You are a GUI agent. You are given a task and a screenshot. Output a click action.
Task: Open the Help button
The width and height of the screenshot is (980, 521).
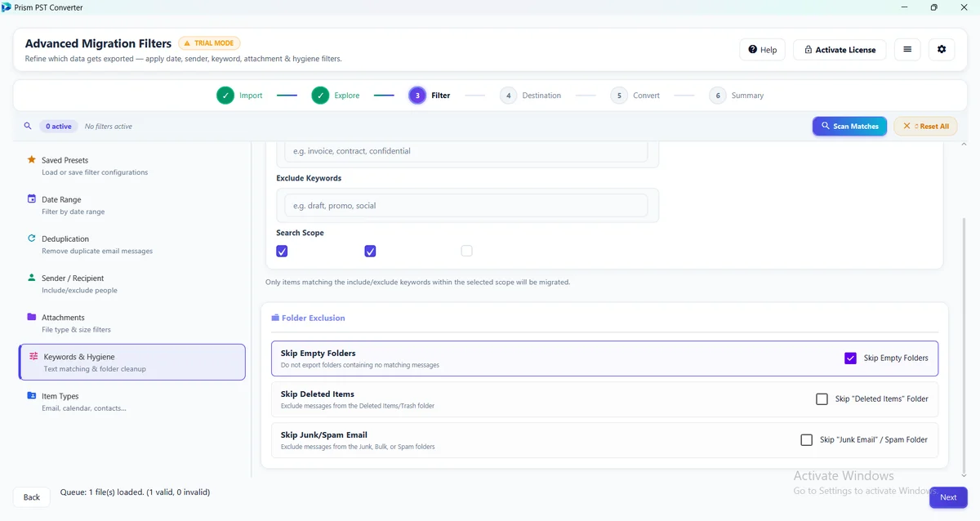(763, 50)
